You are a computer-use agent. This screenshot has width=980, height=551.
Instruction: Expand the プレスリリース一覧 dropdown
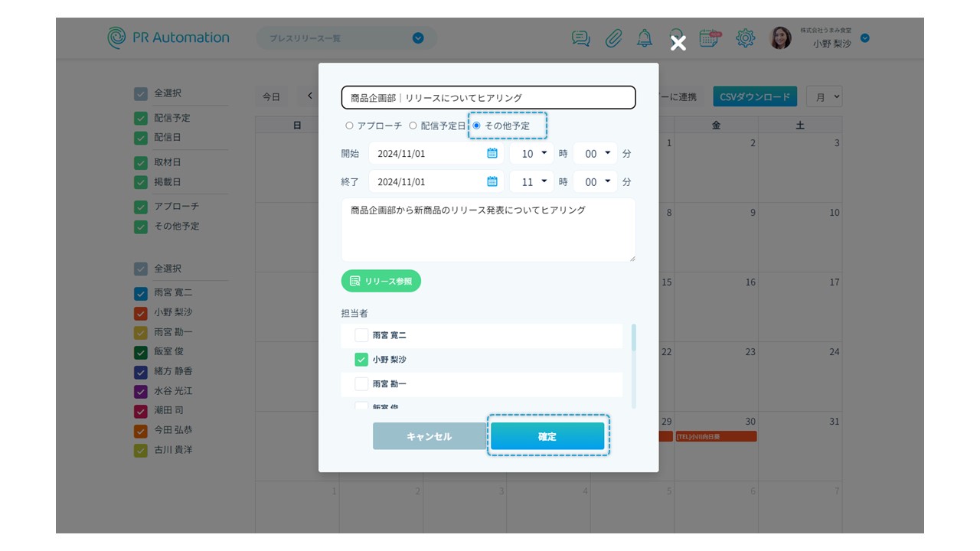pyautogui.click(x=418, y=38)
